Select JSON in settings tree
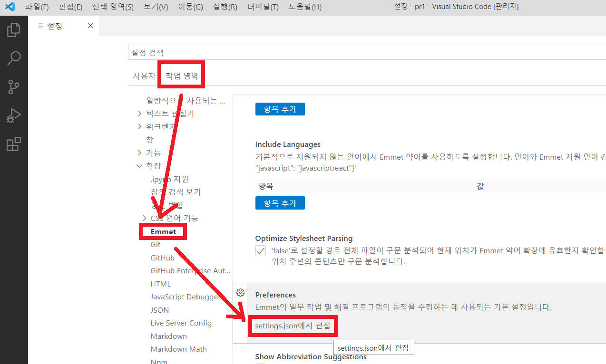Image resolution: width=606 pixels, height=364 pixels. [x=160, y=310]
